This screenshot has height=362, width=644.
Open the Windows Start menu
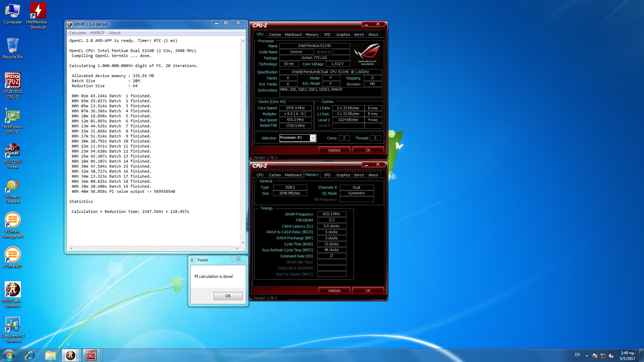(9, 355)
